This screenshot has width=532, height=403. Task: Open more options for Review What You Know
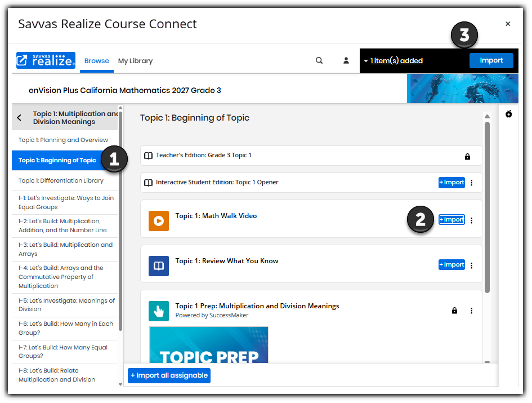(x=471, y=265)
